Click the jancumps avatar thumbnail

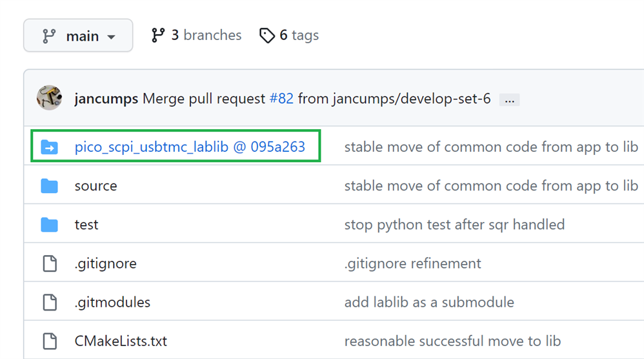[49, 97]
